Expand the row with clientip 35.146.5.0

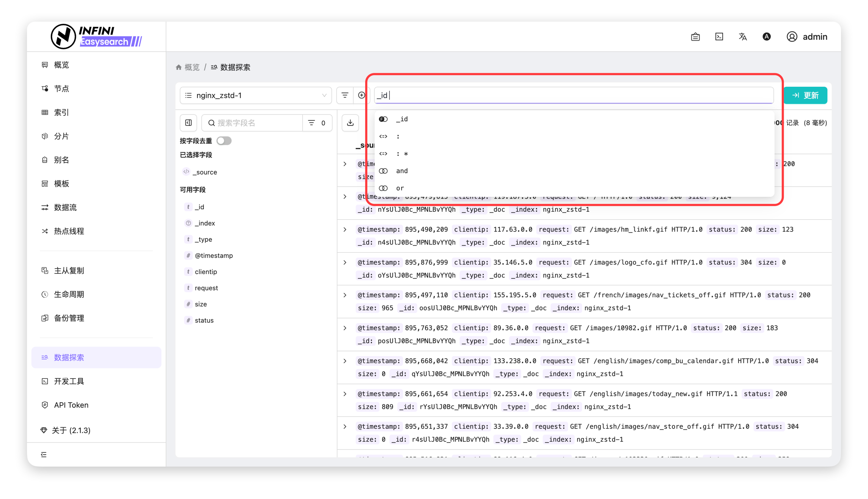[345, 262]
